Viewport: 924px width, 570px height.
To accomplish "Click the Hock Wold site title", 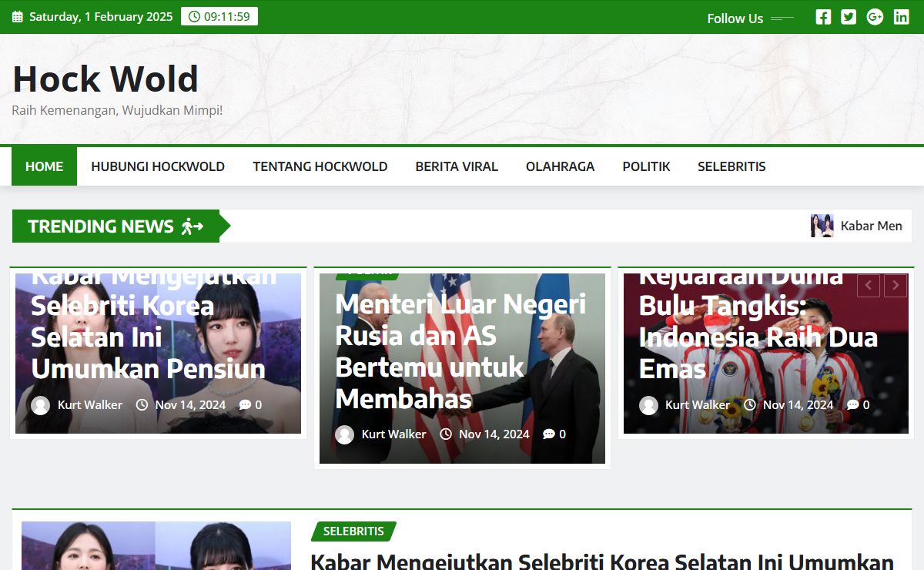I will click(105, 79).
